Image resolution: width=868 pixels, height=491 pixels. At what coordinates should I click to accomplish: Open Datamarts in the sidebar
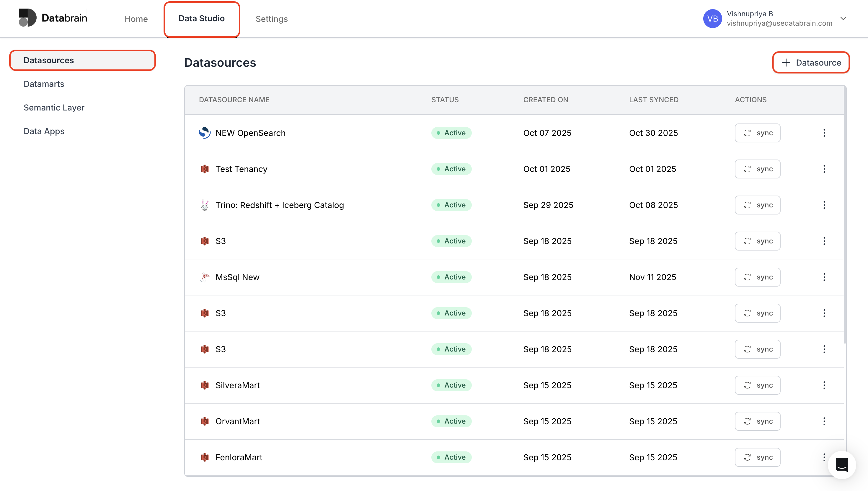(44, 84)
